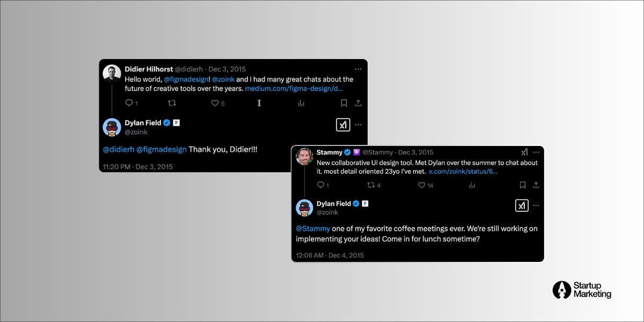Click the 12:06 AM · Dec 4, 2015 timestamp
644x322 pixels.
[330, 255]
